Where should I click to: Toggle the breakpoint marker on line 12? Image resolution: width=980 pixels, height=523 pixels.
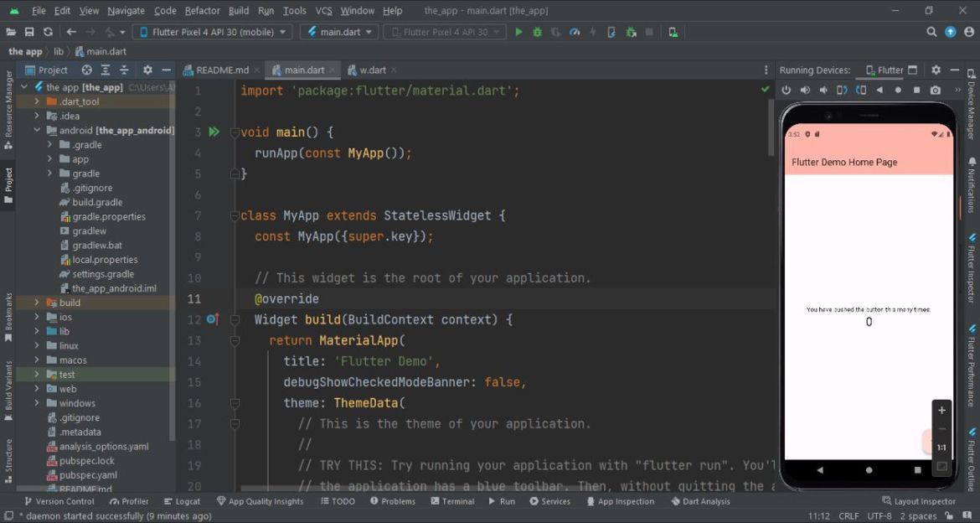[212, 319]
